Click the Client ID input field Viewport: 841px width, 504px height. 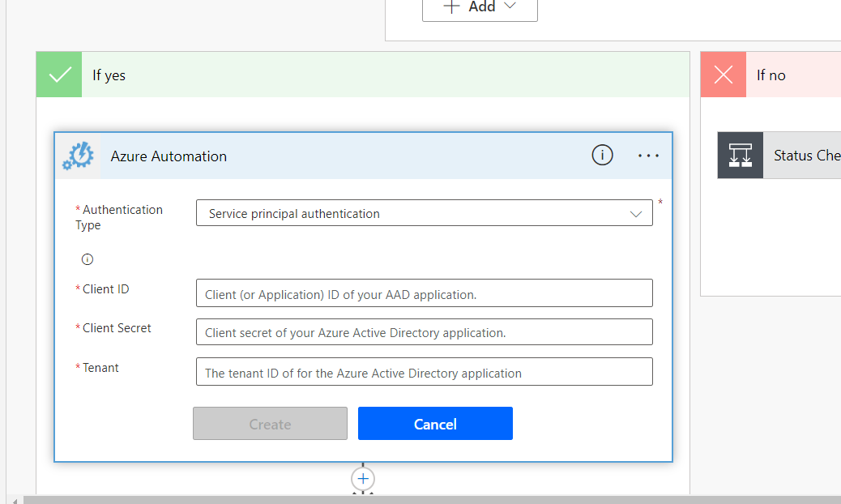point(425,293)
